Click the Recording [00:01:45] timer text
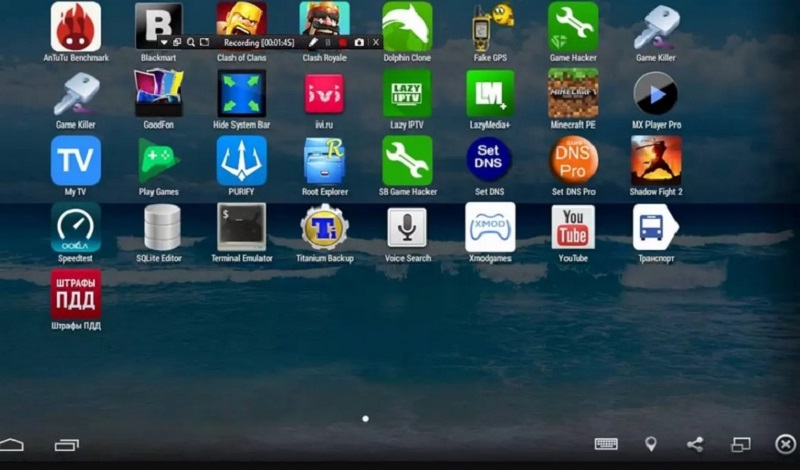Image resolution: width=800 pixels, height=470 pixels. tap(259, 43)
